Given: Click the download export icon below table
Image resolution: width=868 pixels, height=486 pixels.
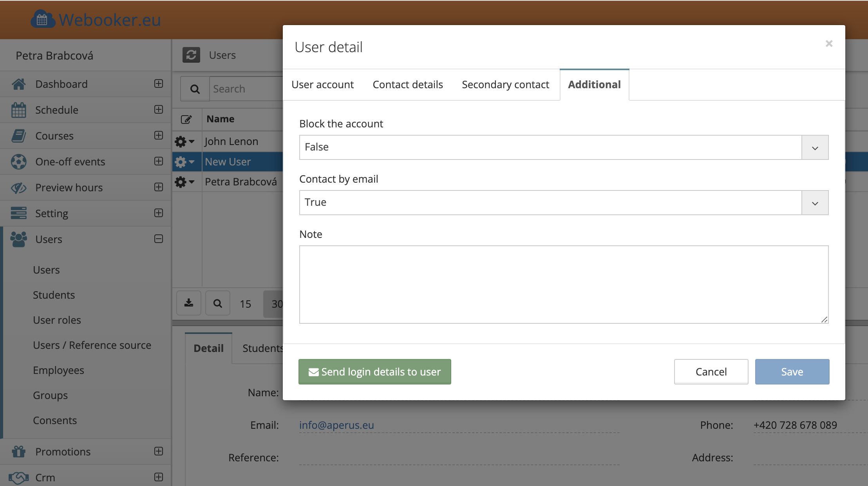Looking at the screenshot, I should pos(189,303).
